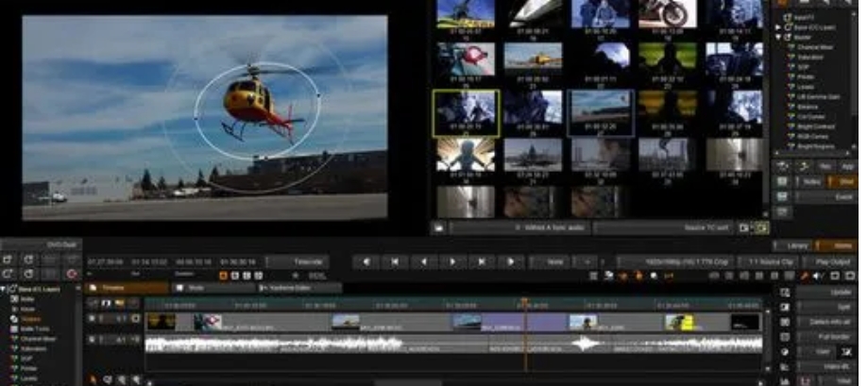Collapse the Master node in right tree
Image resolution: width=868 pixels, height=386 pixels.
coord(777,37)
